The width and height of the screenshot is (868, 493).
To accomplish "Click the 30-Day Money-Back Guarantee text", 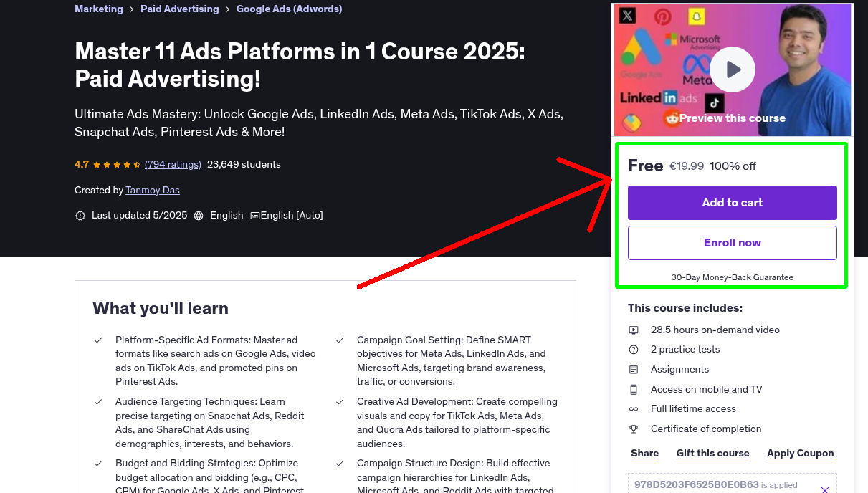I will pyautogui.click(x=733, y=277).
